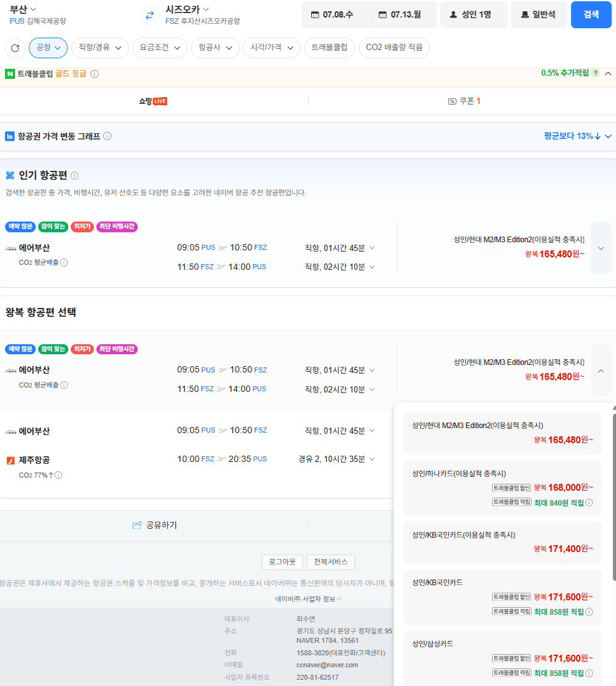
Task: Open the 부산 departure city dropdown
Action: pyautogui.click(x=23, y=9)
